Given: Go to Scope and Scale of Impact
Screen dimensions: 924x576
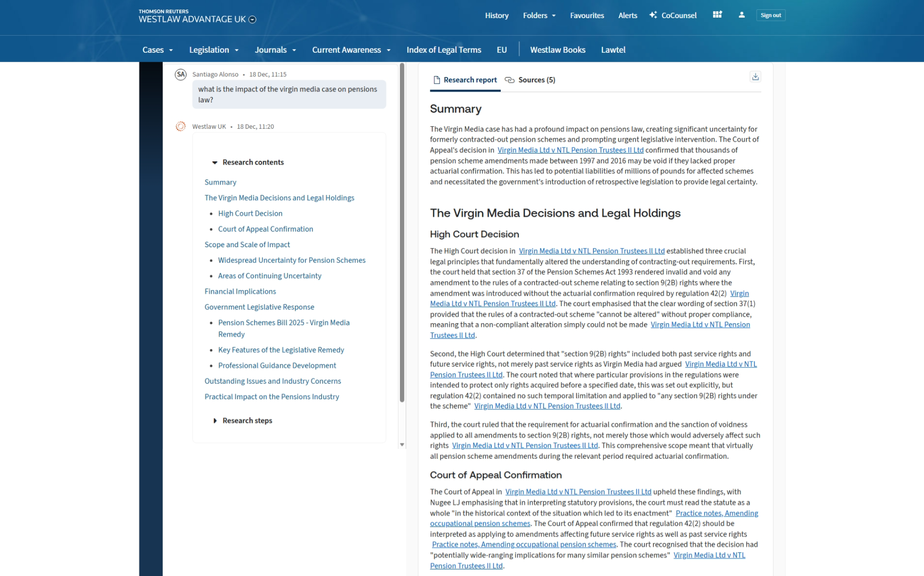Looking at the screenshot, I should coord(247,245).
